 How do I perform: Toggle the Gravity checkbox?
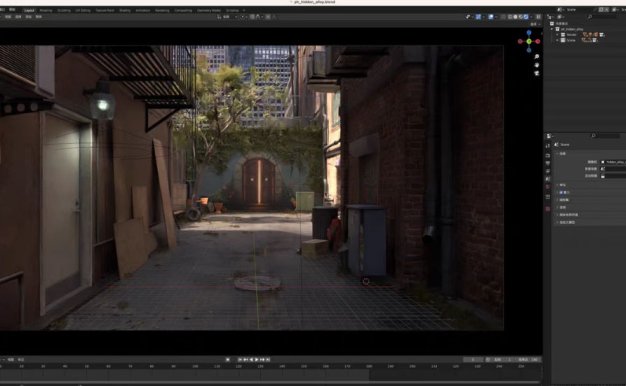point(561,192)
